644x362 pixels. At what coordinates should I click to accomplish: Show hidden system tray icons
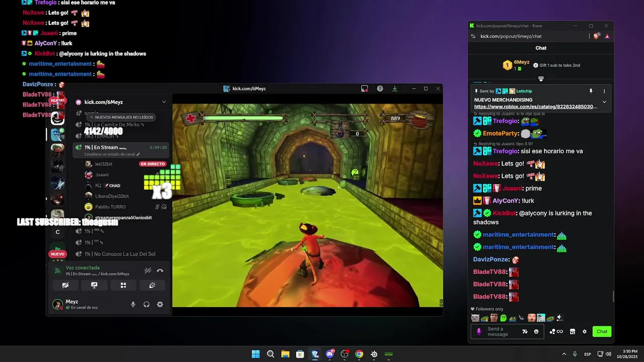point(564,354)
